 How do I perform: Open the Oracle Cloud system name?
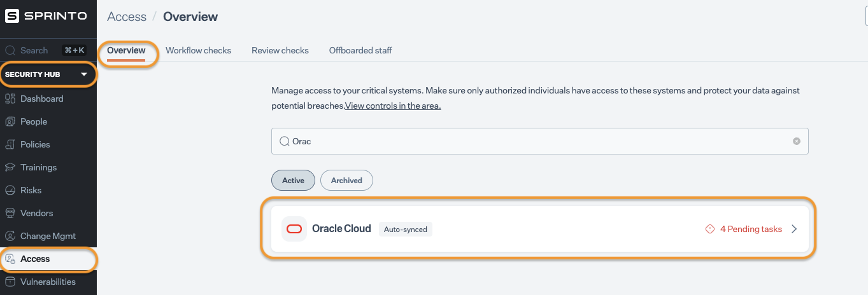(341, 228)
